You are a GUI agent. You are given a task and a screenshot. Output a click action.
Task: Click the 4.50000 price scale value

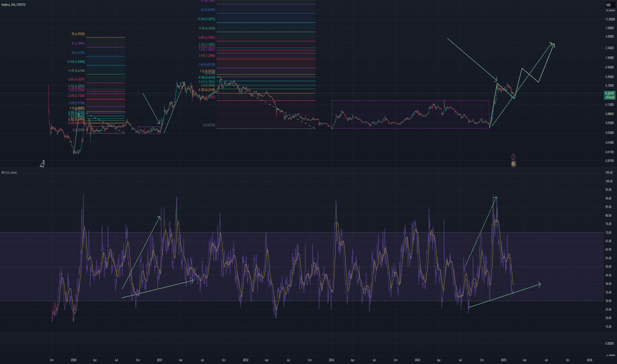tap(610, 37)
